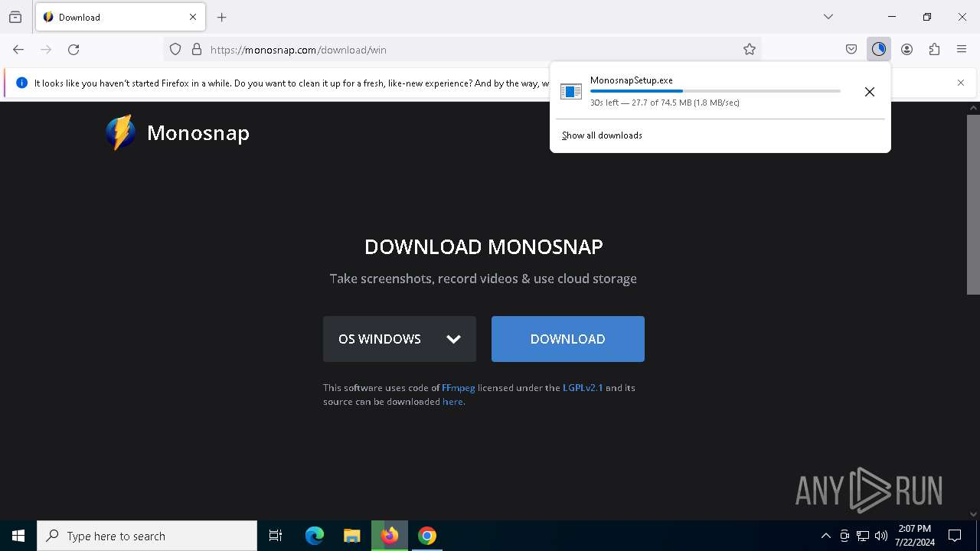Click the MonosnapSetup.exe file icon
The width and height of the screenshot is (980, 551).
[571, 92]
